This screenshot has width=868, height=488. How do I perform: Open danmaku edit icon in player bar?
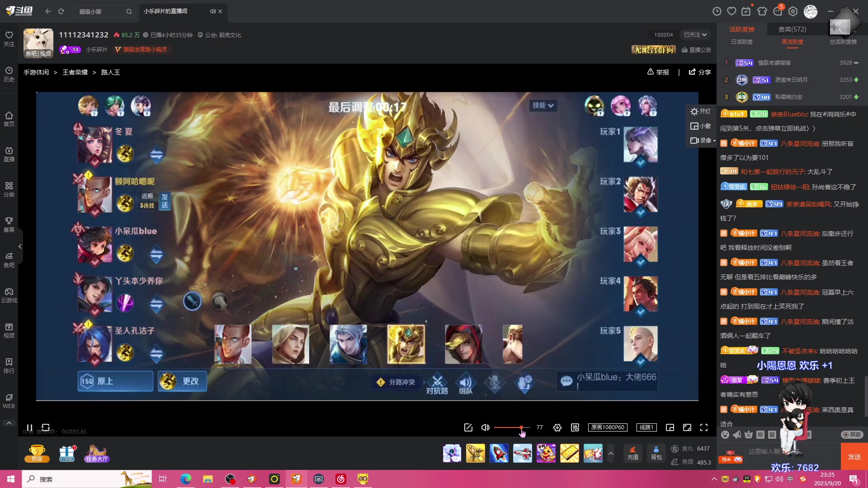(x=468, y=427)
